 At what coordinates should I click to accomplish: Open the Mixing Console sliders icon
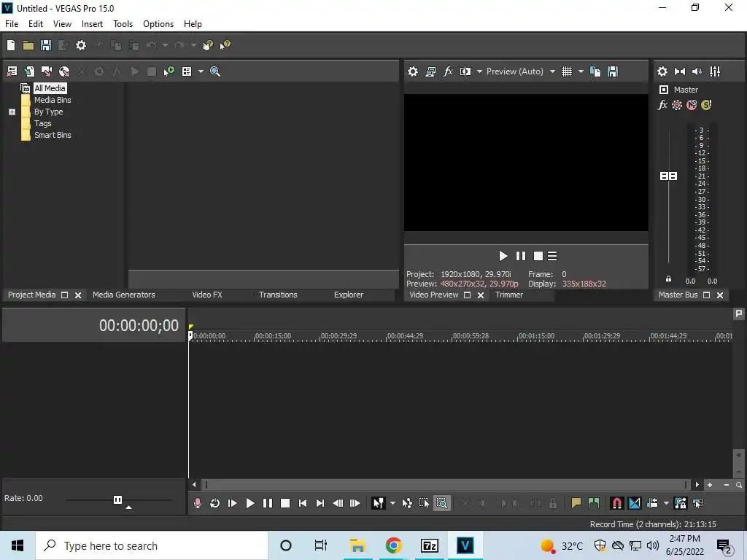(x=715, y=71)
